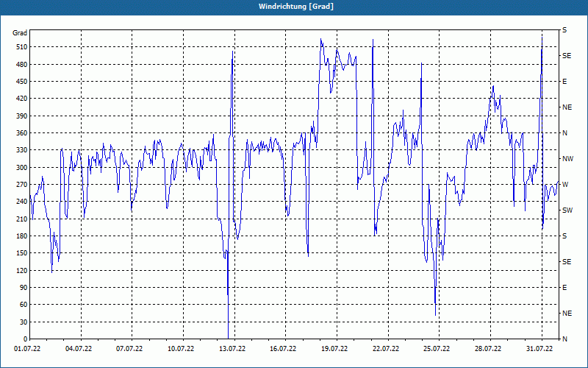Click the 13.07.22 date label
This screenshot has width=588, height=368.
point(232,349)
